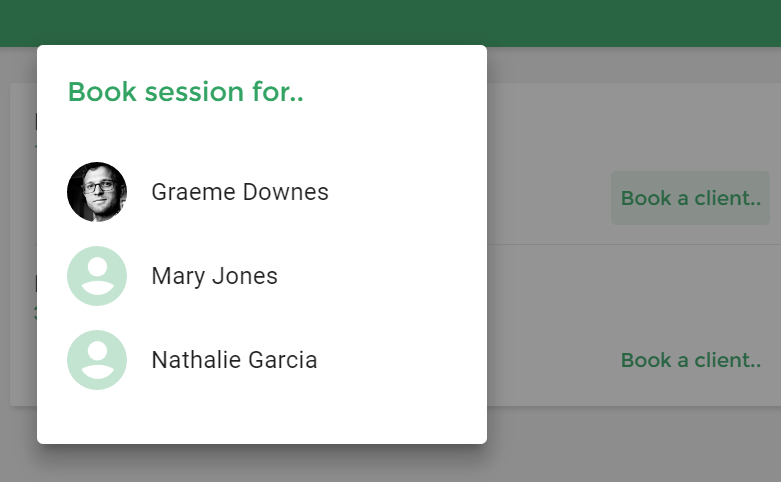The height and width of the screenshot is (482, 781).
Task: Click Mary Jones' placeholder avatar icon
Action: pyautogui.click(x=97, y=276)
